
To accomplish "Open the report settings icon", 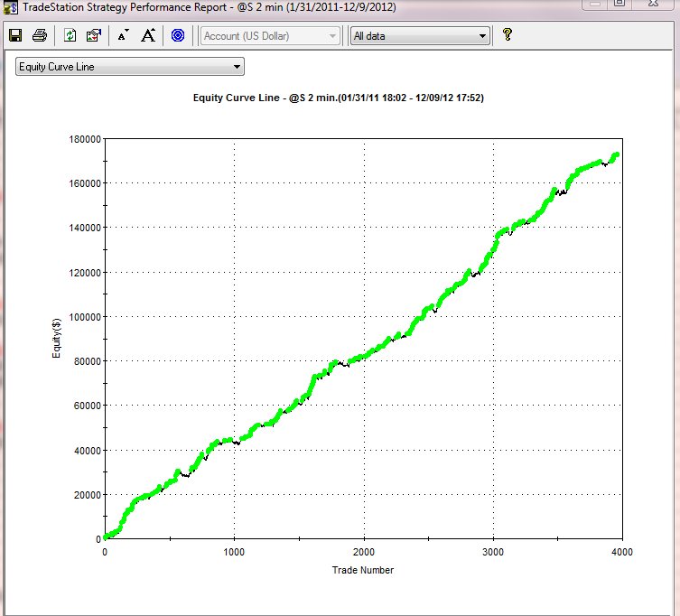I will point(94,36).
